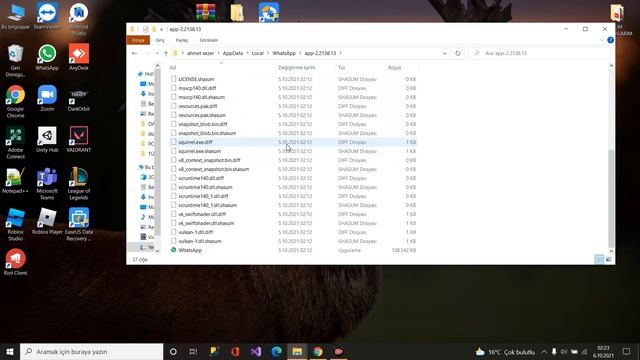Open the Task View taskbar button

(x=193, y=351)
